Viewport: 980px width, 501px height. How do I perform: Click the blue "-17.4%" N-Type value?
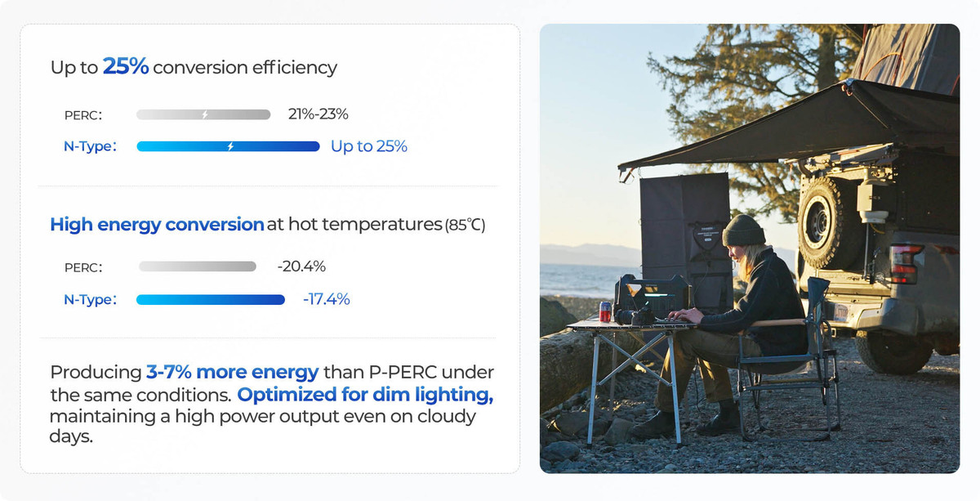pyautogui.click(x=326, y=300)
